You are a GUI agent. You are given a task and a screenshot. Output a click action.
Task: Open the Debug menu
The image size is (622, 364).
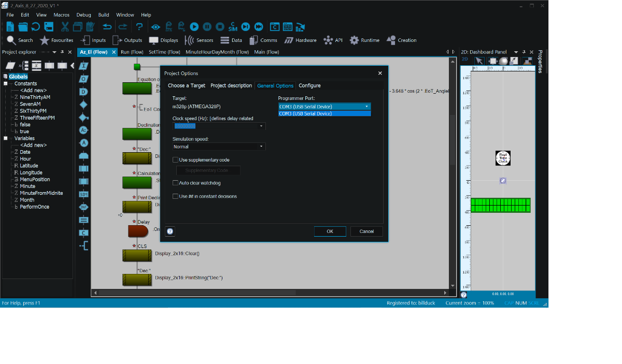pos(83,15)
